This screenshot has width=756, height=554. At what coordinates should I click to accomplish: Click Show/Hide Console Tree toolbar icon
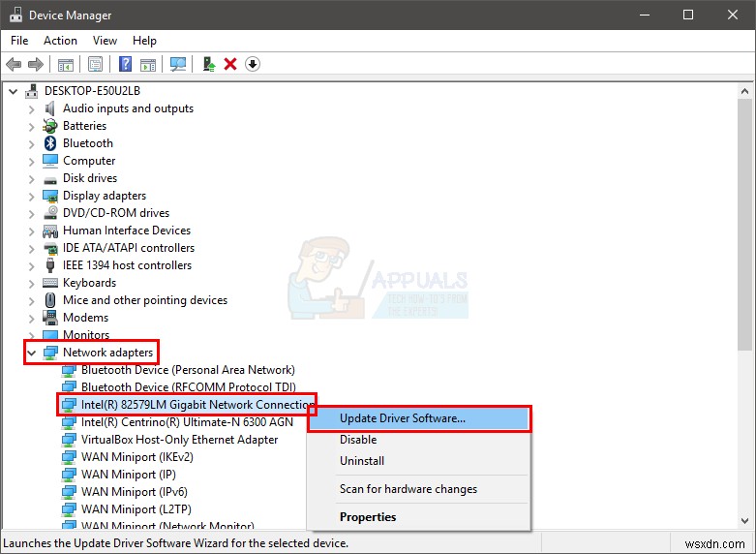tap(66, 64)
